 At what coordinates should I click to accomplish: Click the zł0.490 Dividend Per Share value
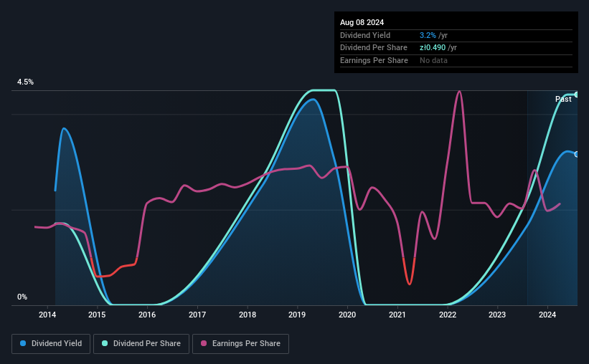pyautogui.click(x=433, y=48)
